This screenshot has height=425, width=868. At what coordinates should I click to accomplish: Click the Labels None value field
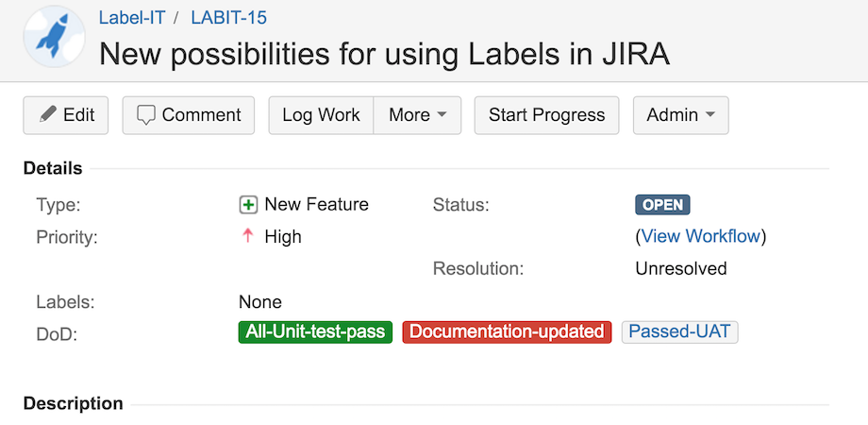point(260,302)
